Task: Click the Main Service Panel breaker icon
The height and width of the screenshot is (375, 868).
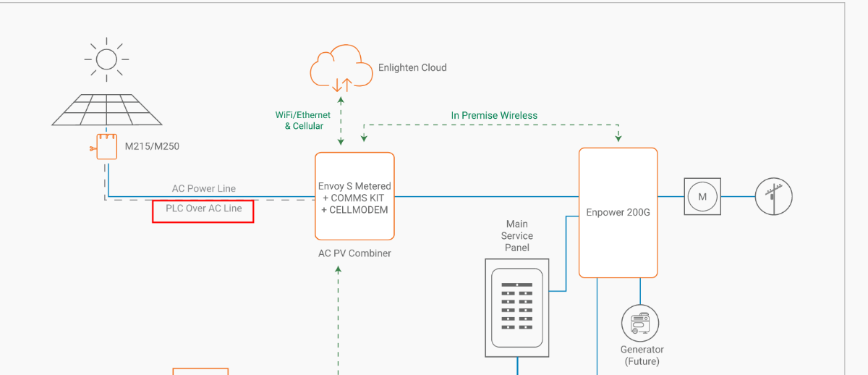Action: tap(517, 308)
